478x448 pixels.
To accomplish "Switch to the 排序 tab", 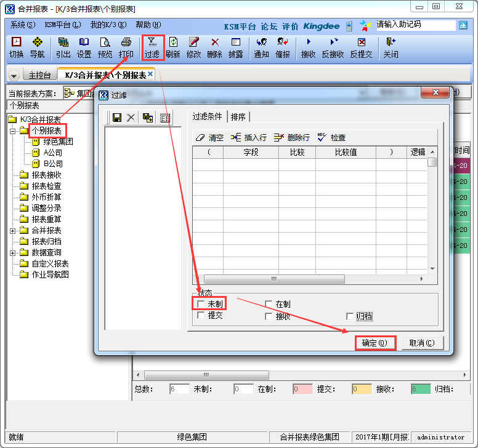I will click(x=238, y=117).
